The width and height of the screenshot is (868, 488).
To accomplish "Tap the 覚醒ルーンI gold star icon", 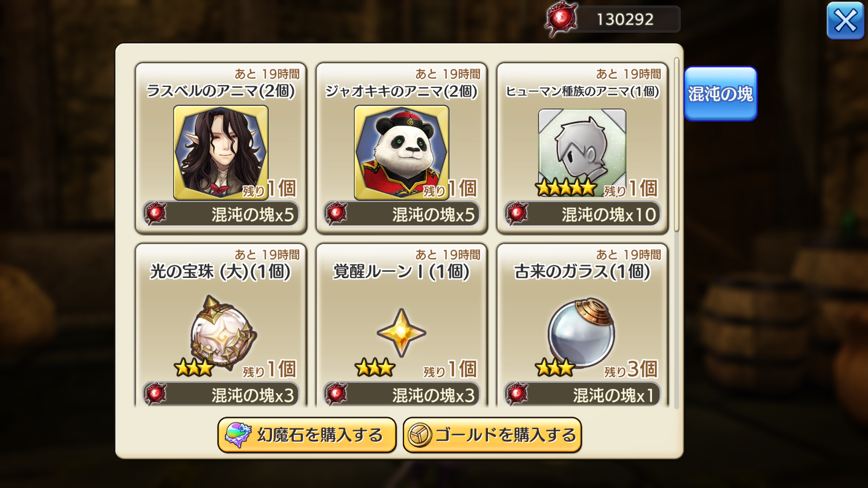I will click(401, 332).
